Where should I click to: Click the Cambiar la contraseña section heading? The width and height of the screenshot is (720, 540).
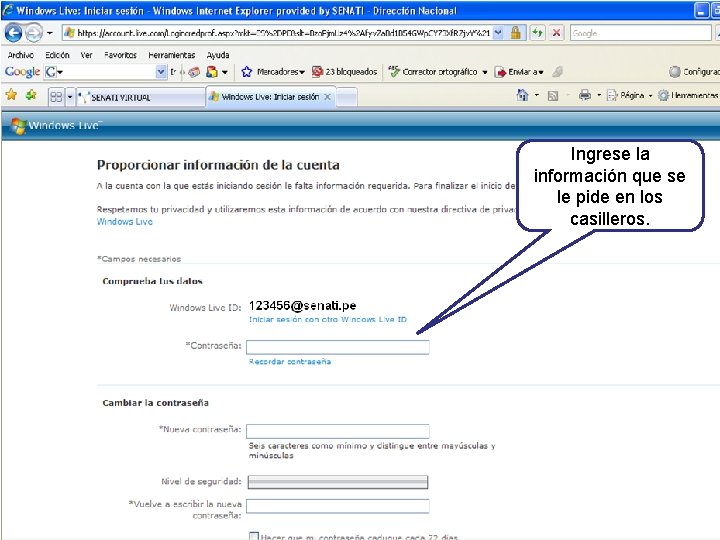pos(156,403)
